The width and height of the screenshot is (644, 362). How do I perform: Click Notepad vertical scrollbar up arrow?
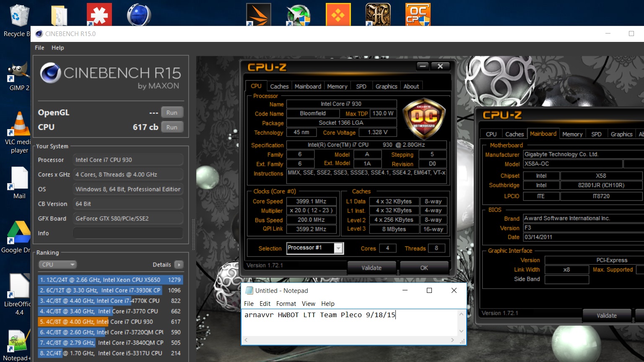(462, 314)
